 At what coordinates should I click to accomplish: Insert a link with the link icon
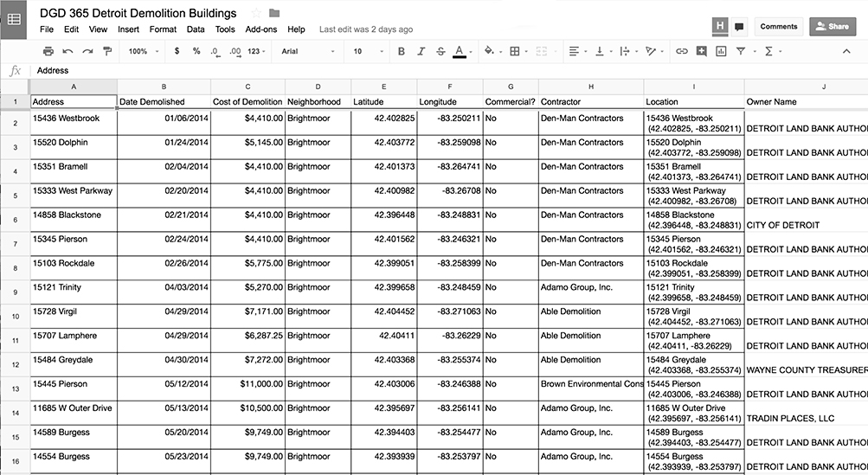682,51
